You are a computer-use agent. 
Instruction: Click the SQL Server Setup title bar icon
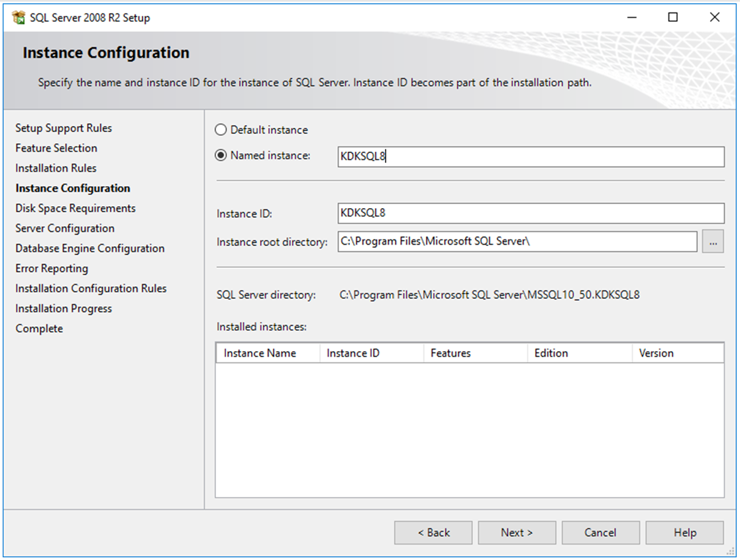click(19, 17)
